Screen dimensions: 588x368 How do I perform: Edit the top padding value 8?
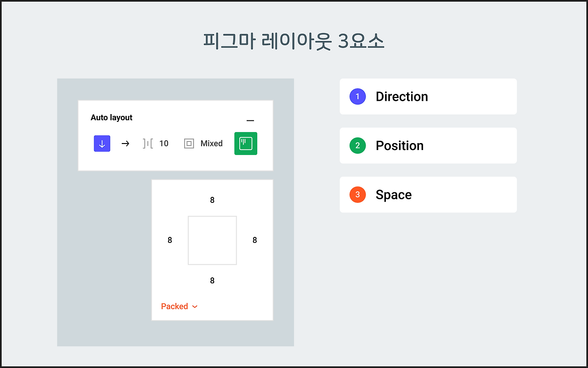coord(212,200)
